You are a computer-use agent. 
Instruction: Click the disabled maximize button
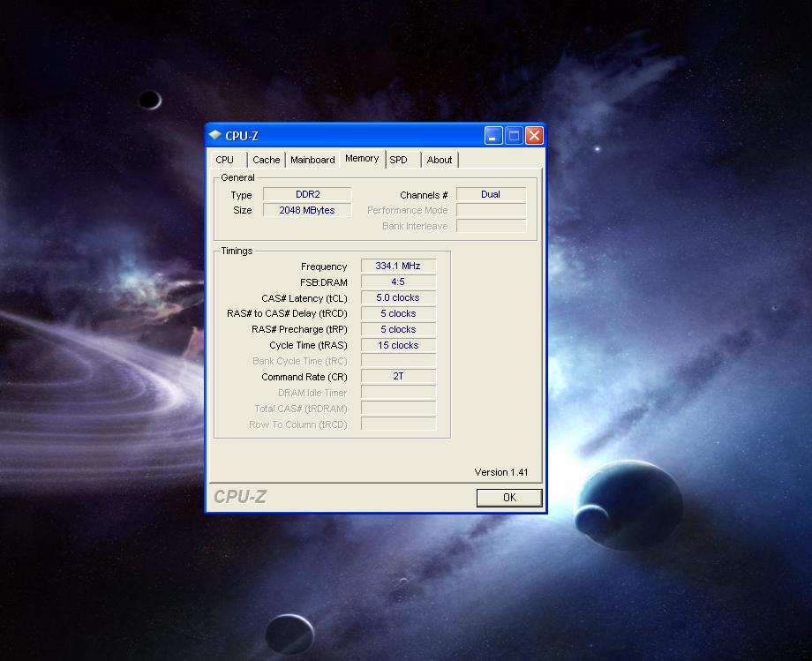coord(514,136)
